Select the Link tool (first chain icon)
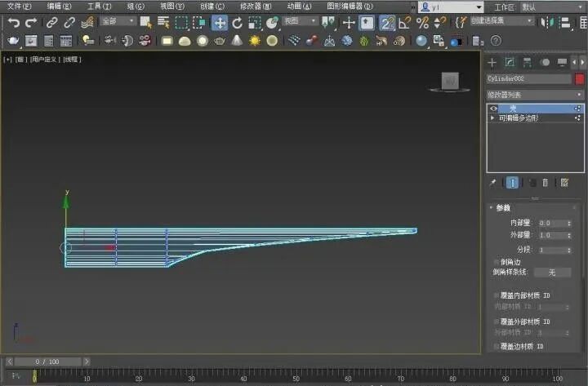The height and width of the screenshot is (386, 588). click(x=51, y=23)
